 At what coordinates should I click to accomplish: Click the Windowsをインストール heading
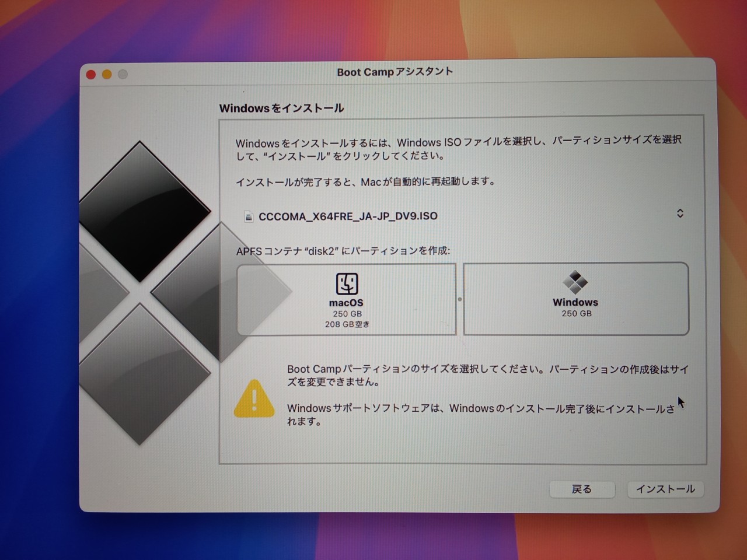pos(281,108)
